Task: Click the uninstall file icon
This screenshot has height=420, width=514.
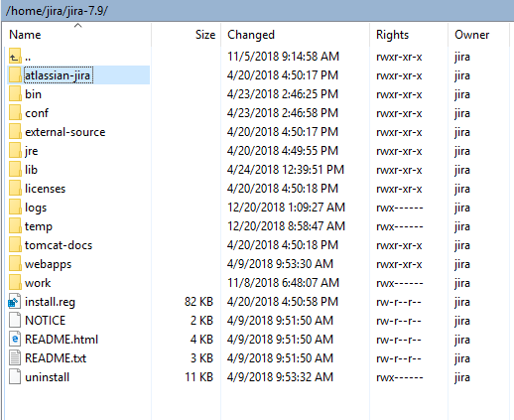Action: tap(15, 377)
